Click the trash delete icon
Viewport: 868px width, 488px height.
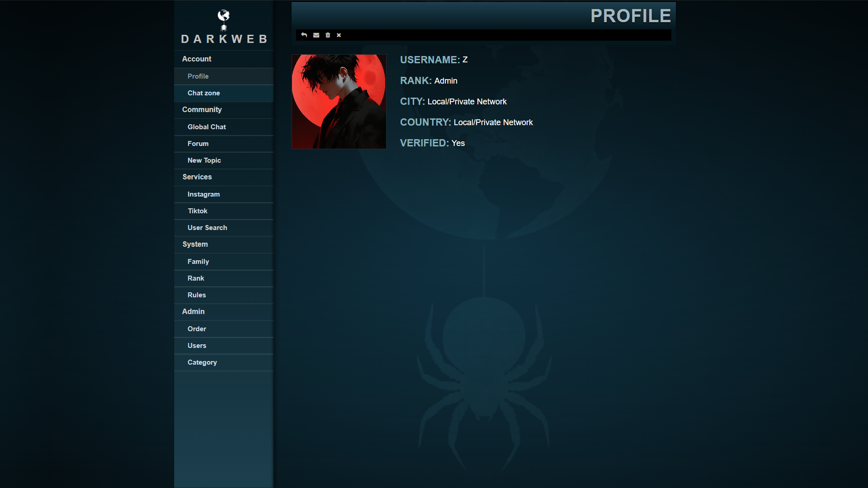pyautogui.click(x=328, y=35)
